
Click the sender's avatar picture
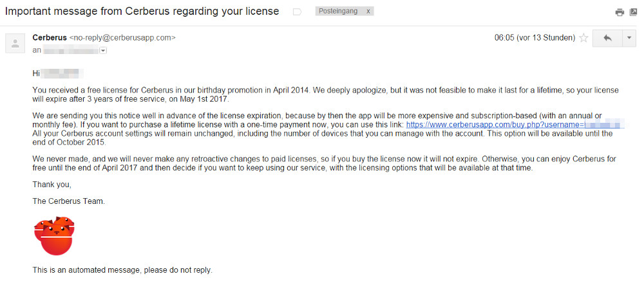(15, 43)
